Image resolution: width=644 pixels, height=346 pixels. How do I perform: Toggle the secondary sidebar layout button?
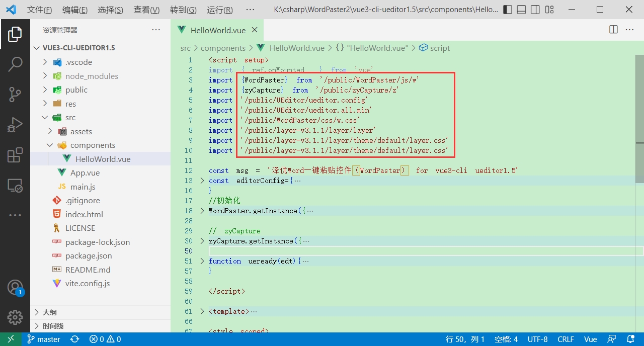[535, 10]
